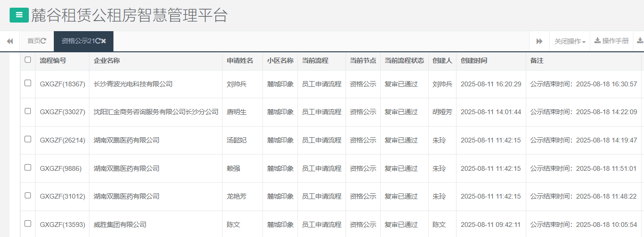Screen dimensions: 644x237
Task: Check the row for GXGZF(33027)
Action: click(28, 111)
